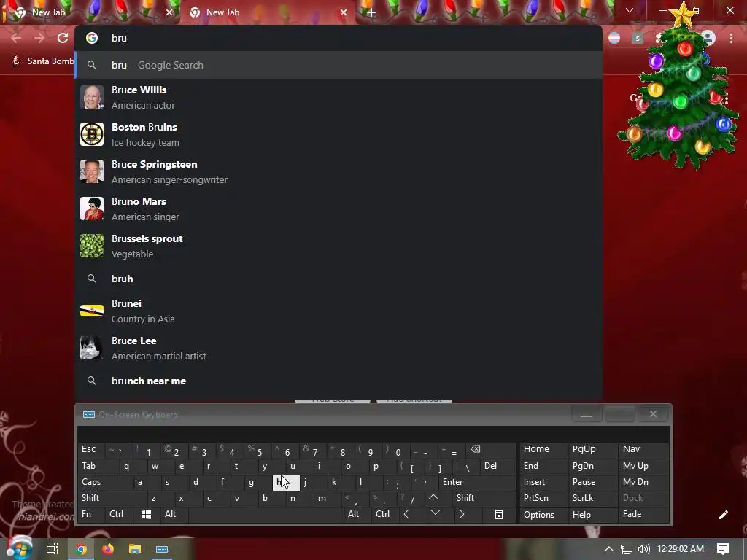
Task: Select the 'bruh' search suggestion
Action: pos(338,279)
